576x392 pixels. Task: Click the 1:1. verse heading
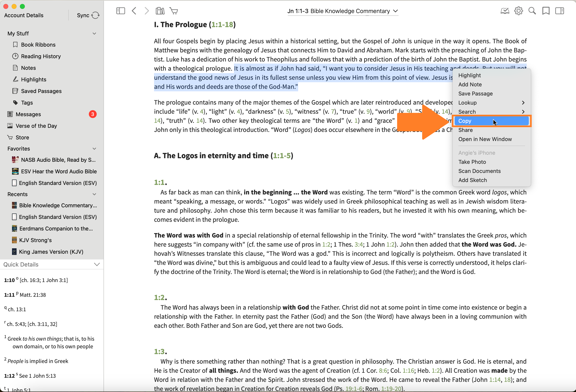(x=160, y=182)
